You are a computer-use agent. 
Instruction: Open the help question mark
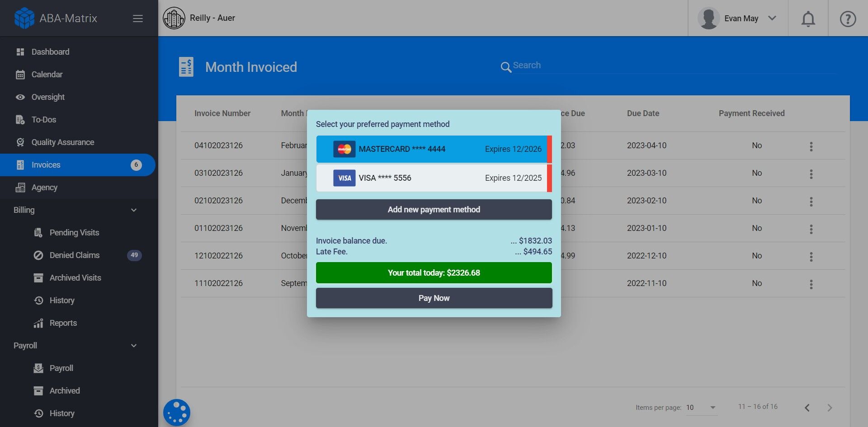tap(847, 19)
